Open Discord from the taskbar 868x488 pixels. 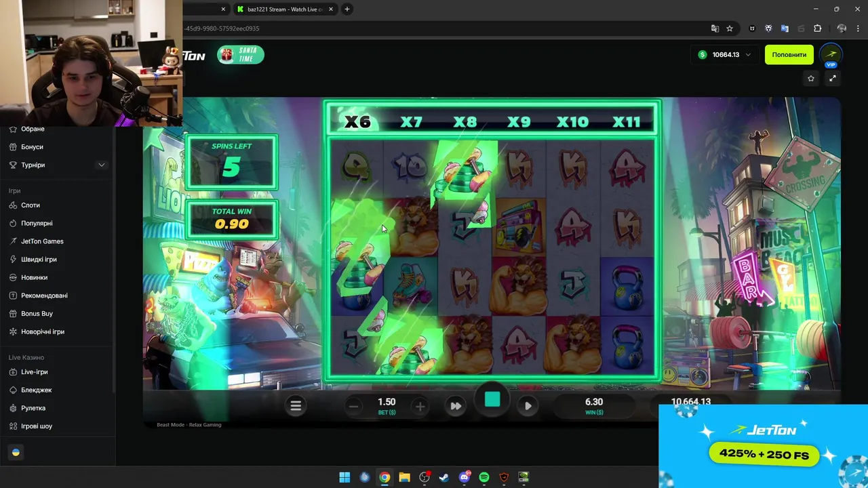465,477
